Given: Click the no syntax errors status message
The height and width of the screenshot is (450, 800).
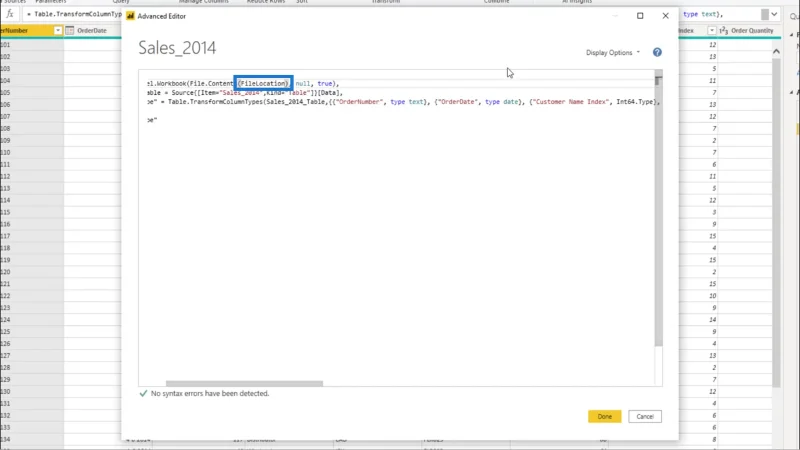Looking at the screenshot, I should point(210,393).
